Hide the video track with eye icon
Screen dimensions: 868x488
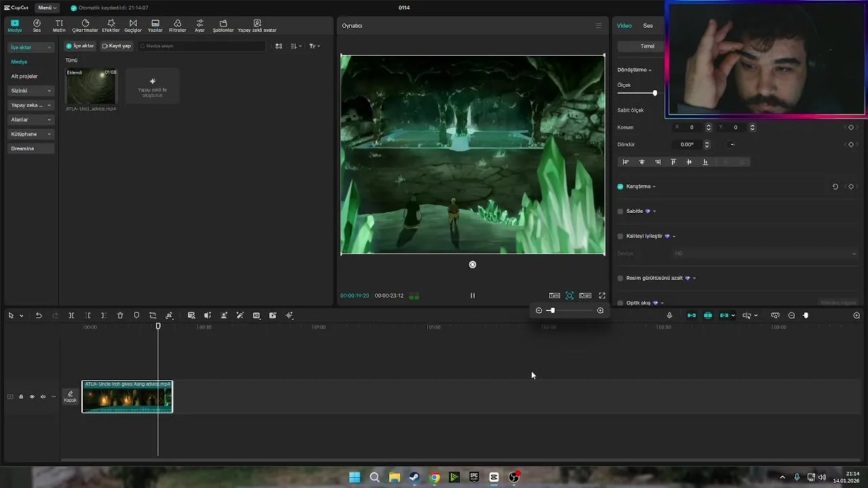[32, 396]
